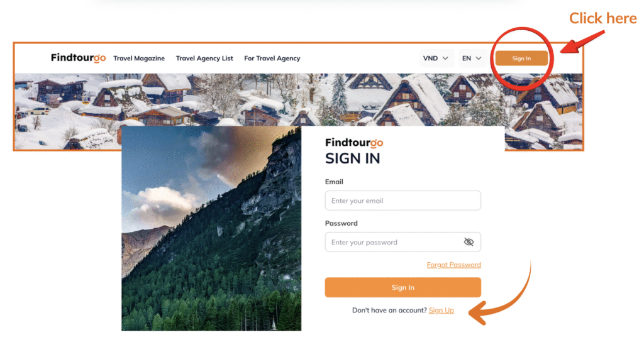
Task: Go to Travel Agency List
Action: tap(204, 58)
